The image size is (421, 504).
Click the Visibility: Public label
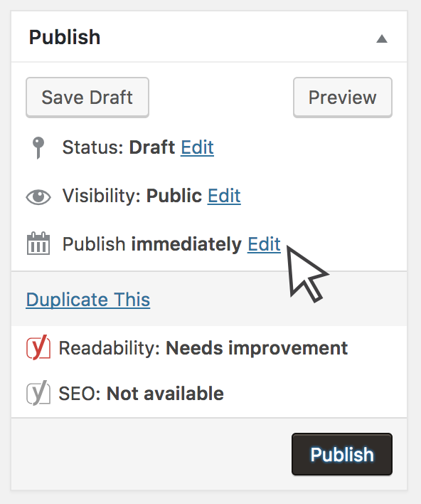point(132,196)
